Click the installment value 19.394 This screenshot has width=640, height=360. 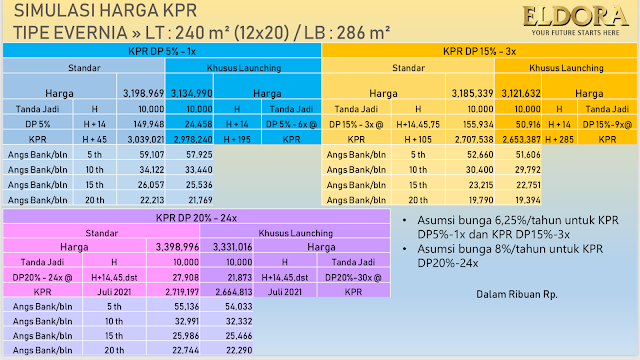528,200
